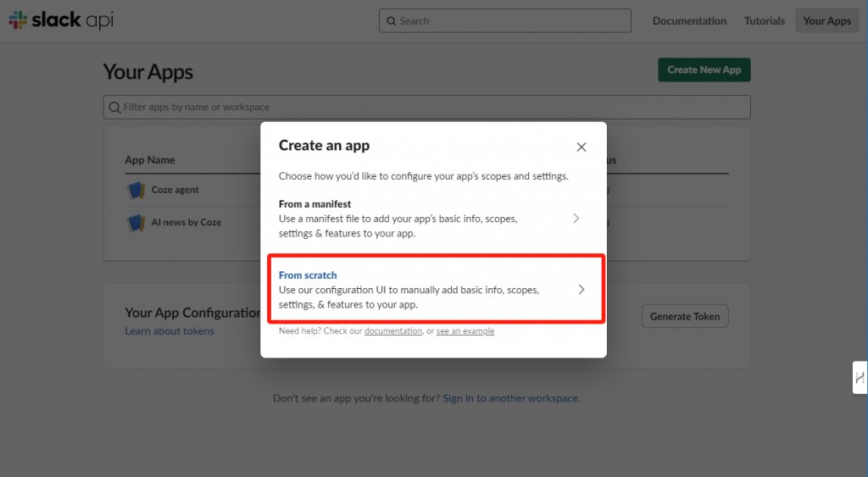Image resolution: width=868 pixels, height=477 pixels.
Task: Open the see an example link
Action: coord(465,331)
